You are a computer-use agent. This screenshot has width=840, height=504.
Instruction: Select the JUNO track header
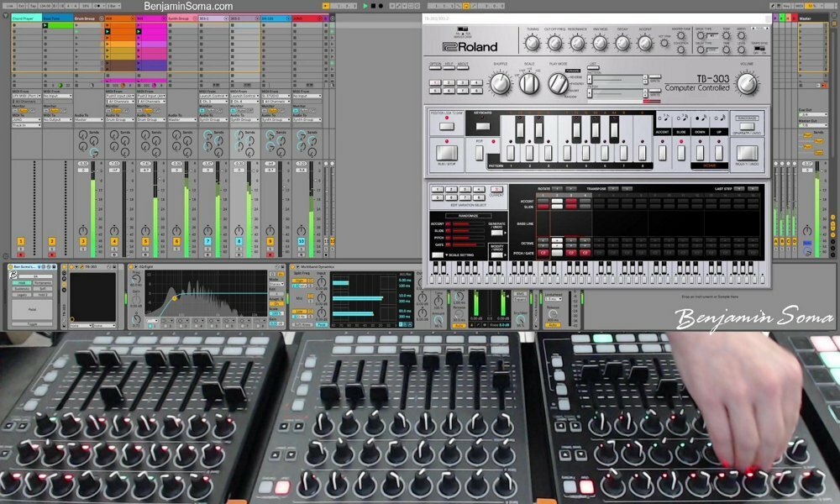(x=306, y=18)
